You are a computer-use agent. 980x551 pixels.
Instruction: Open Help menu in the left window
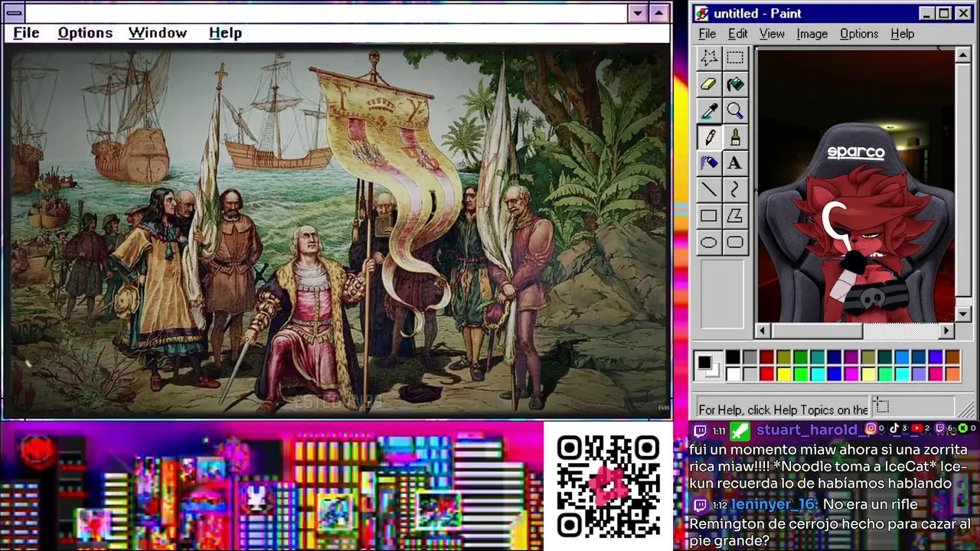tap(225, 33)
